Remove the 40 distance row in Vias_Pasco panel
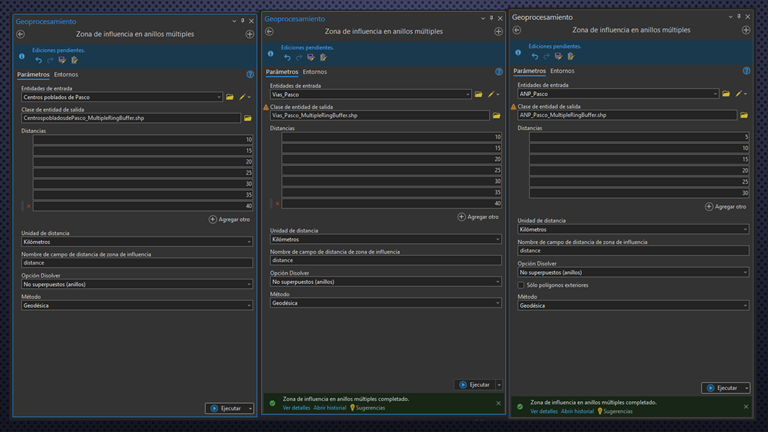 pyautogui.click(x=277, y=203)
